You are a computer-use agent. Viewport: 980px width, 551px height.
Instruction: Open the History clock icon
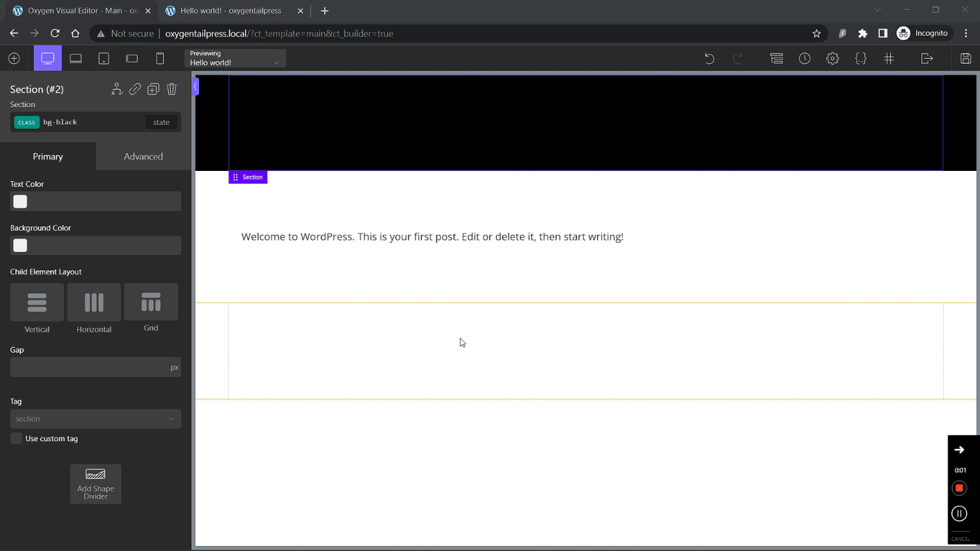point(805,59)
